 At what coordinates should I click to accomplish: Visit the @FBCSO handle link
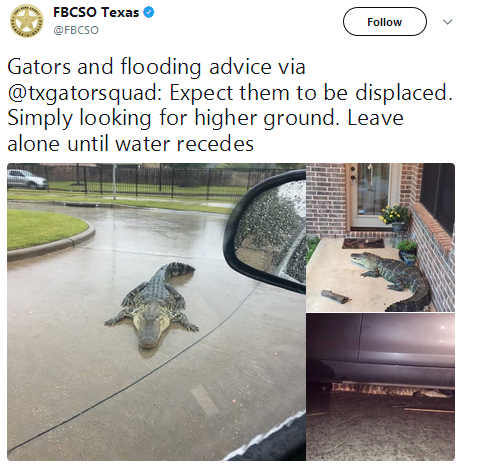click(76, 30)
